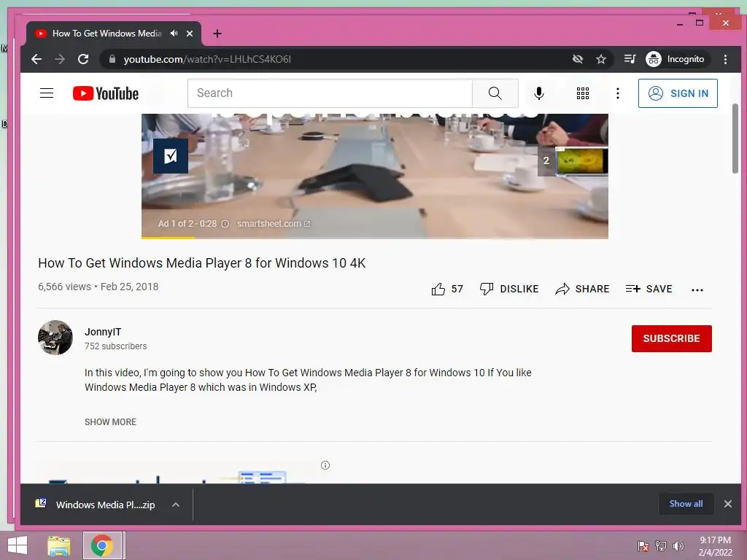Mute the tab via speaker icon
The width and height of the screenshot is (747, 560).
coord(174,34)
